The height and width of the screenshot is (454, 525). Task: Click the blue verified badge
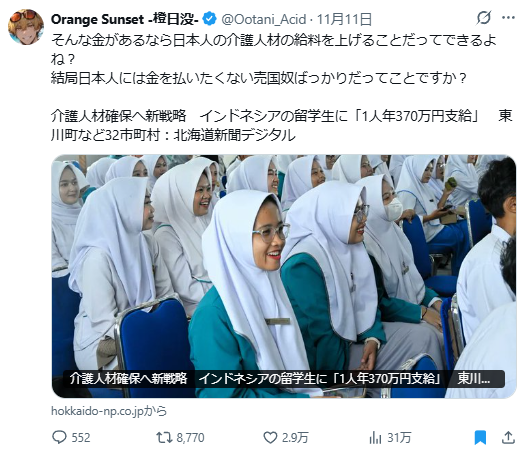[210, 19]
